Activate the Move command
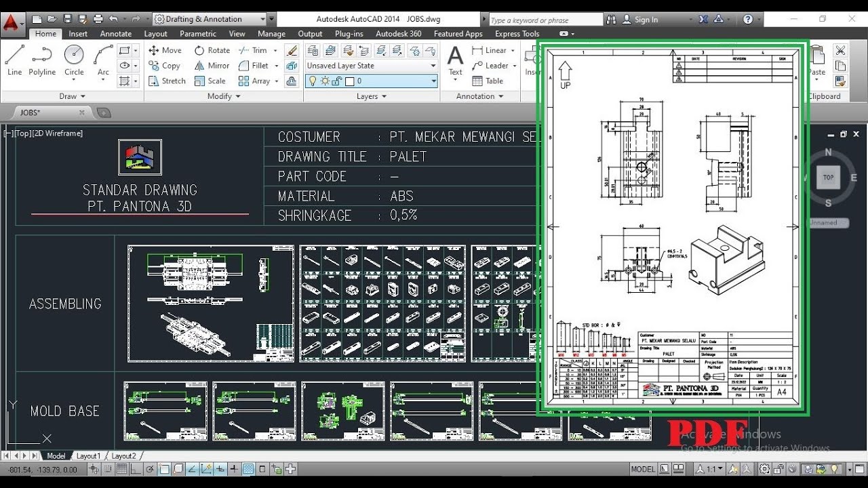The width and height of the screenshot is (868, 488). pos(165,50)
